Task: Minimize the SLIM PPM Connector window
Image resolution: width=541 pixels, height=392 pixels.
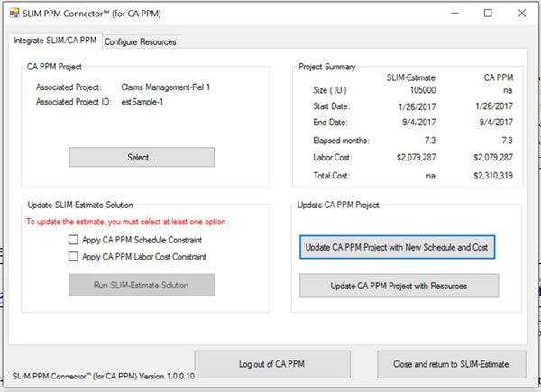Action: [455, 14]
